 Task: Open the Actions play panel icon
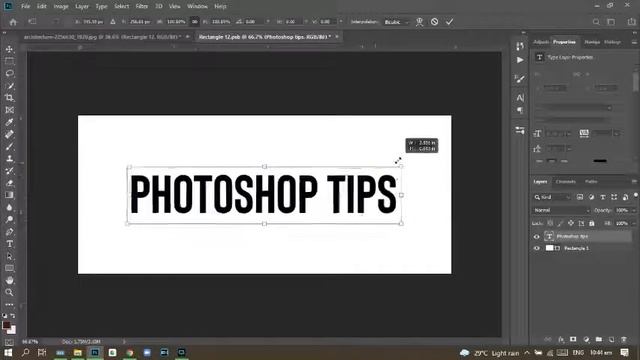pyautogui.click(x=520, y=60)
